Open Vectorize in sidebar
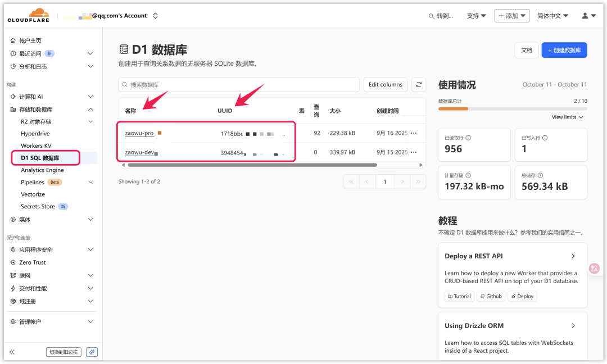Screen dimensions: 607x364 pos(33,194)
